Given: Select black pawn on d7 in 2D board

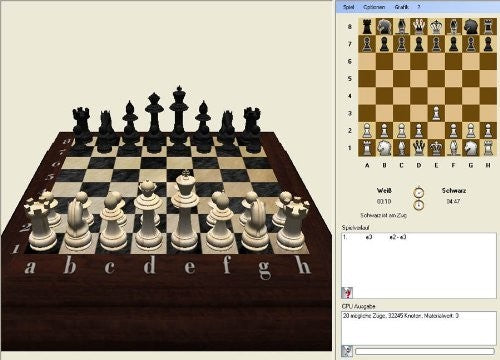Looking at the screenshot, I should pyautogui.click(x=419, y=44).
